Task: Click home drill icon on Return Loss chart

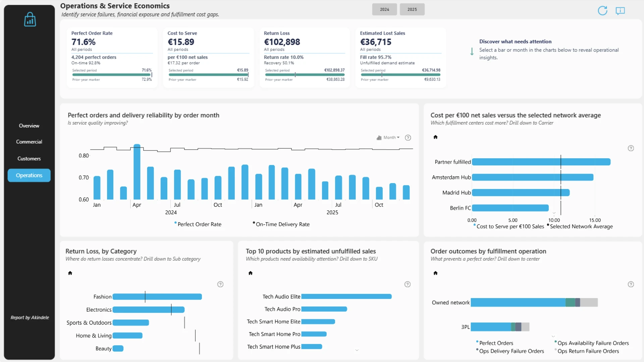Action: pyautogui.click(x=70, y=273)
